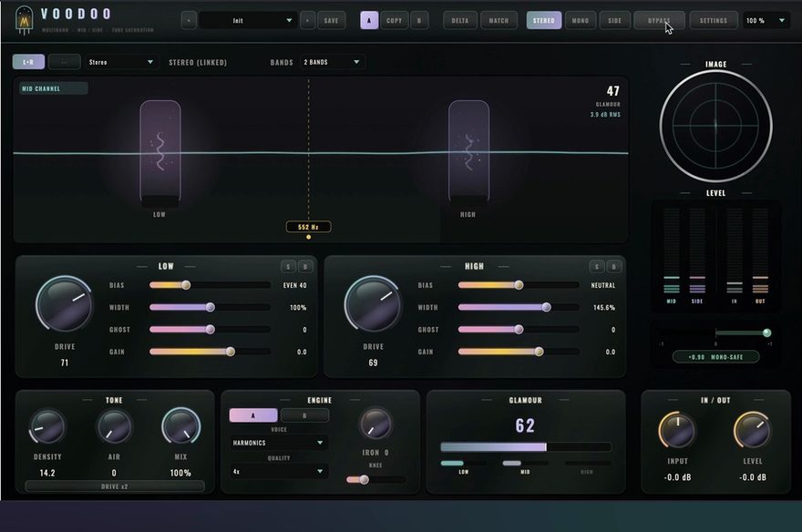The width and height of the screenshot is (802, 532).
Task: Click the correlation meter handle
Action: pos(766,333)
